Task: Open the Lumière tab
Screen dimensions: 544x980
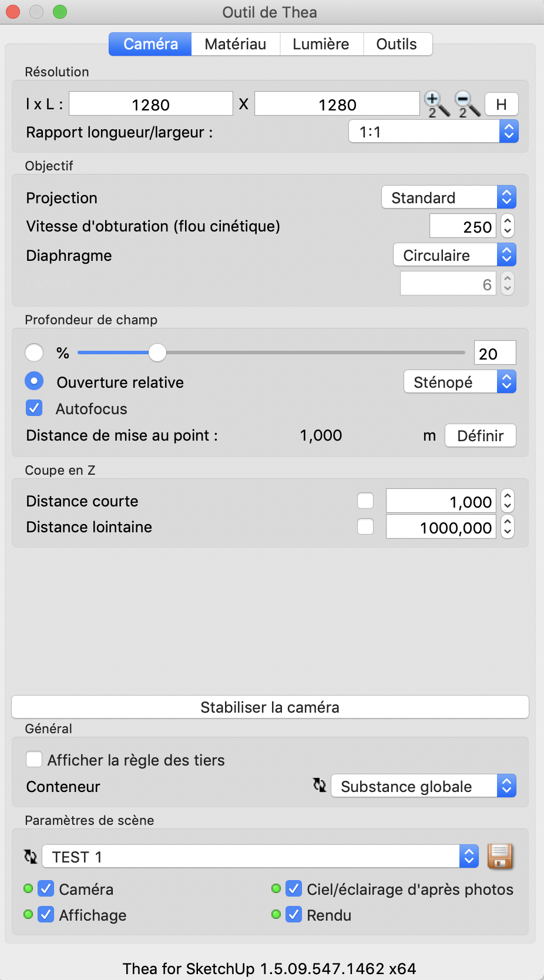Action: (x=321, y=44)
